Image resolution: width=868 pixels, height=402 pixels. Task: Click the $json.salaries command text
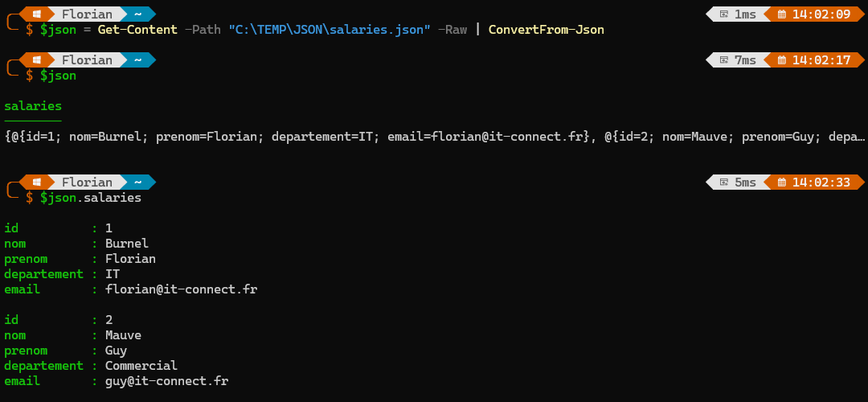[x=91, y=198]
